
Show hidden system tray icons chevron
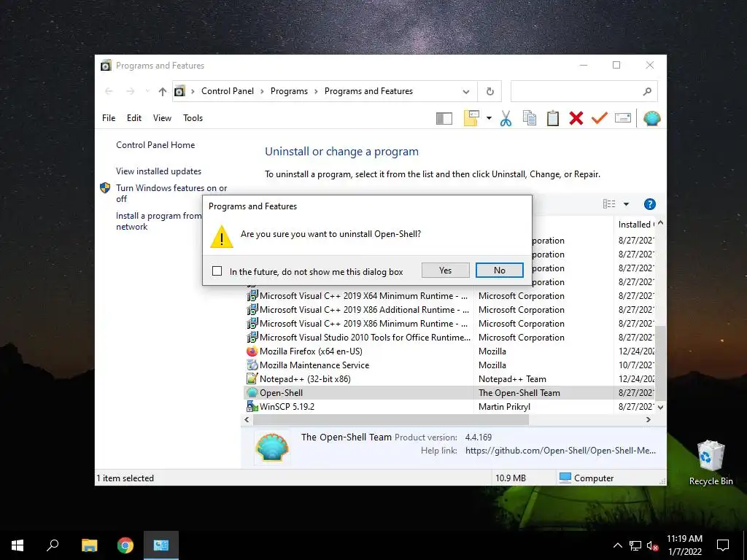617,545
